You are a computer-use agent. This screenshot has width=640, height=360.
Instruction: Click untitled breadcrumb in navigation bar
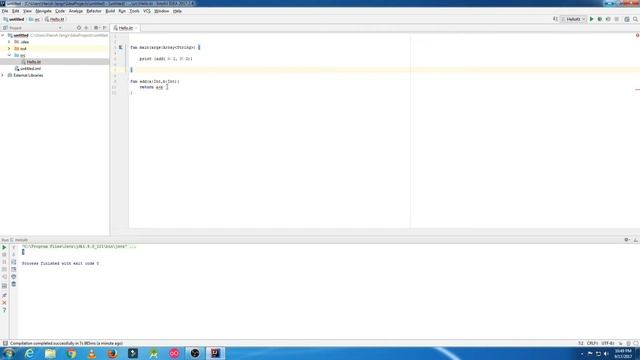pyautogui.click(x=13, y=19)
